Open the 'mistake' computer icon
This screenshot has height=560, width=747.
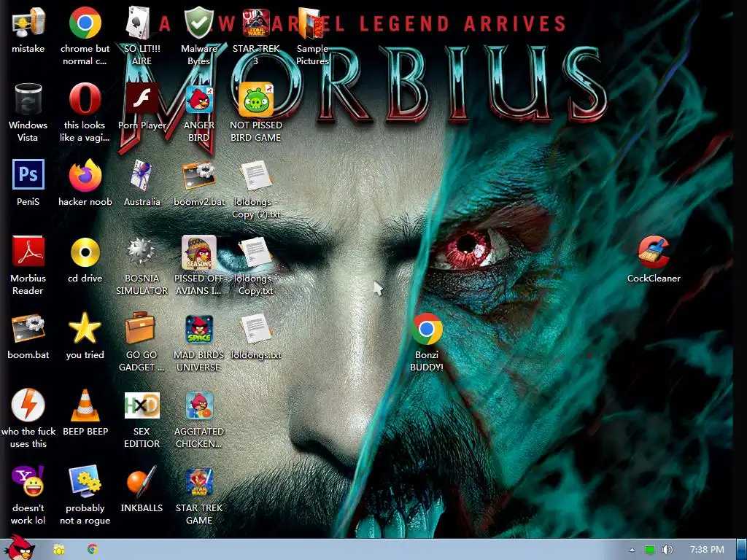28,23
